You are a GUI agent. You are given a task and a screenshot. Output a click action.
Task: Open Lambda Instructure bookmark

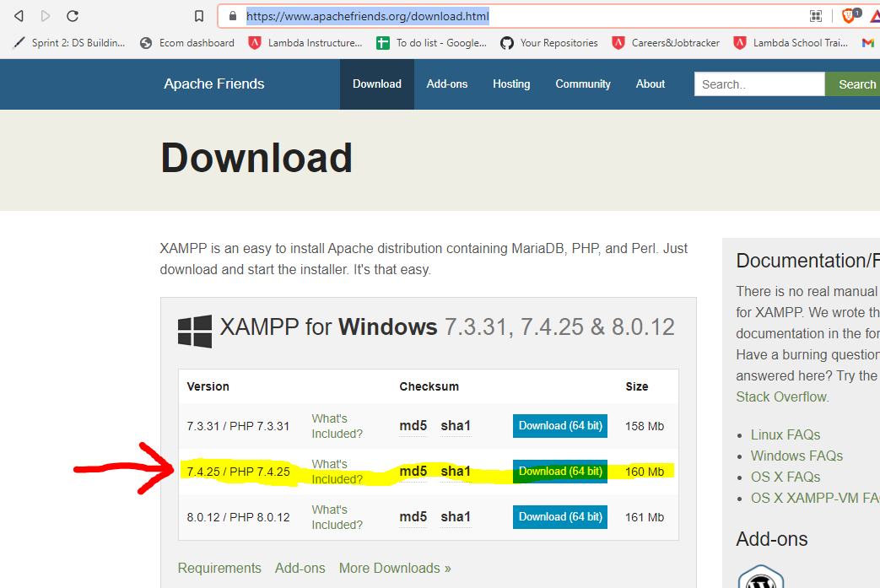[x=306, y=43]
